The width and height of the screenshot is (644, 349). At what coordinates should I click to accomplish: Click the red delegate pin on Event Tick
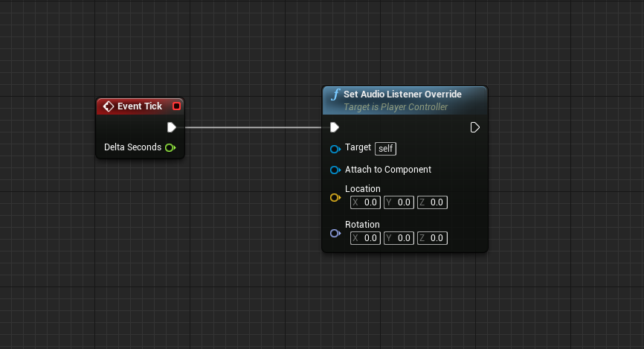[176, 106]
